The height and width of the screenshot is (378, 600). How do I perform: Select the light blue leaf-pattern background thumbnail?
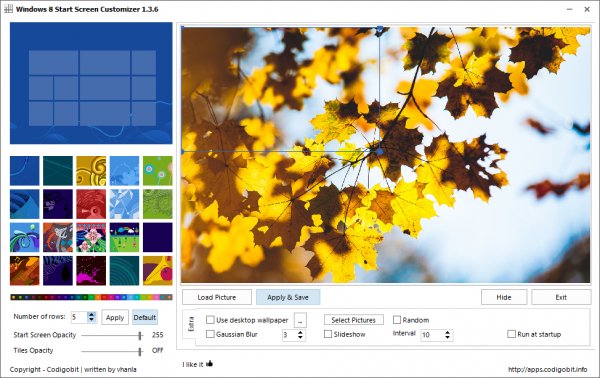124,171
